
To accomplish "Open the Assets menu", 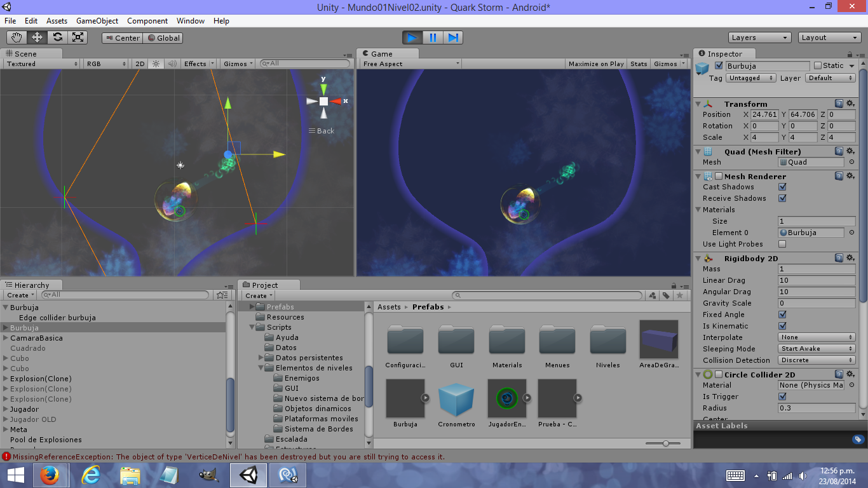I will [x=57, y=21].
